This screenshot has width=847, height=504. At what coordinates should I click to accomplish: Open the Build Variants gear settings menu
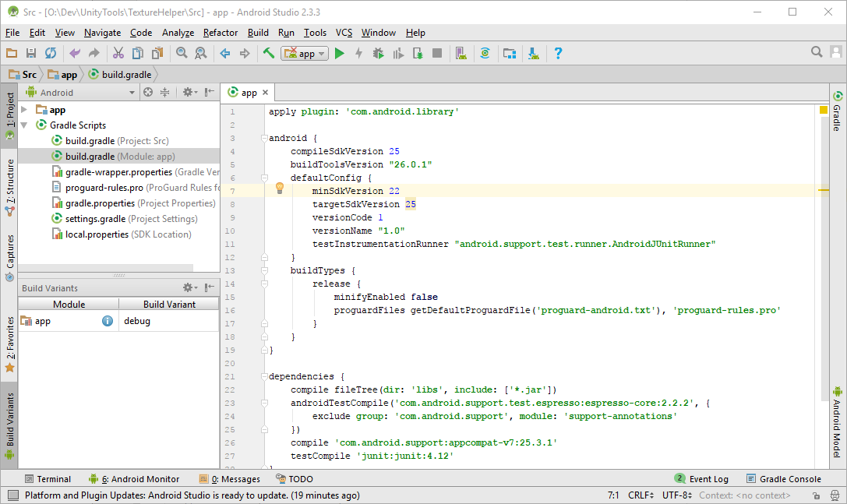click(189, 288)
